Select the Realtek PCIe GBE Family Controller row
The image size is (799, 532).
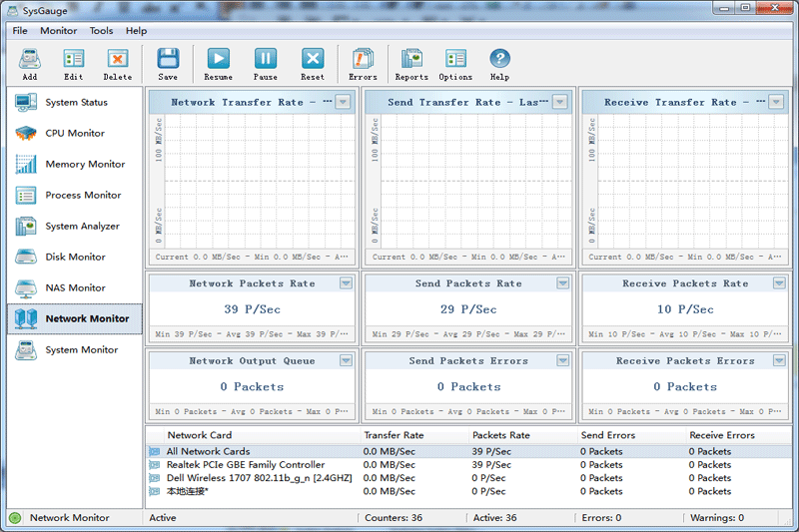click(x=245, y=465)
